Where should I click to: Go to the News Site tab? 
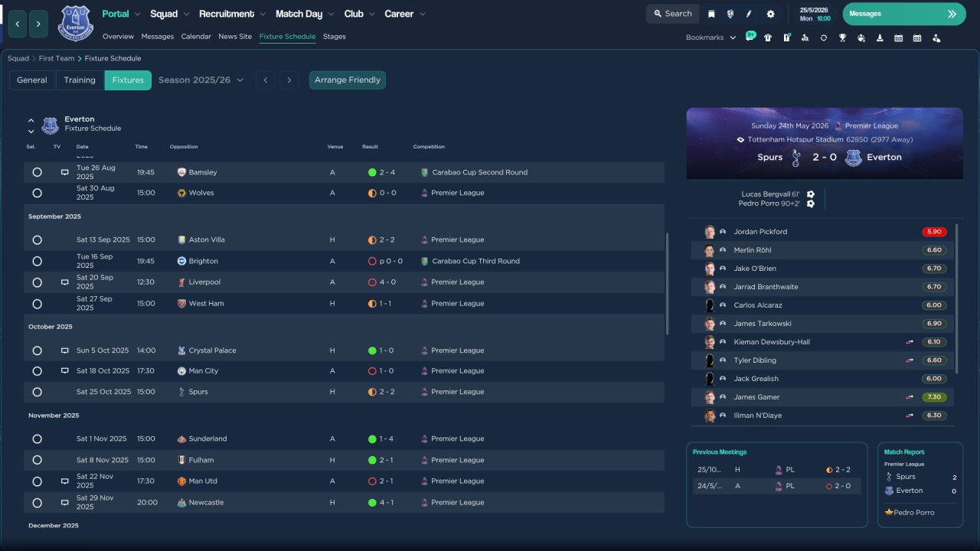coord(235,37)
